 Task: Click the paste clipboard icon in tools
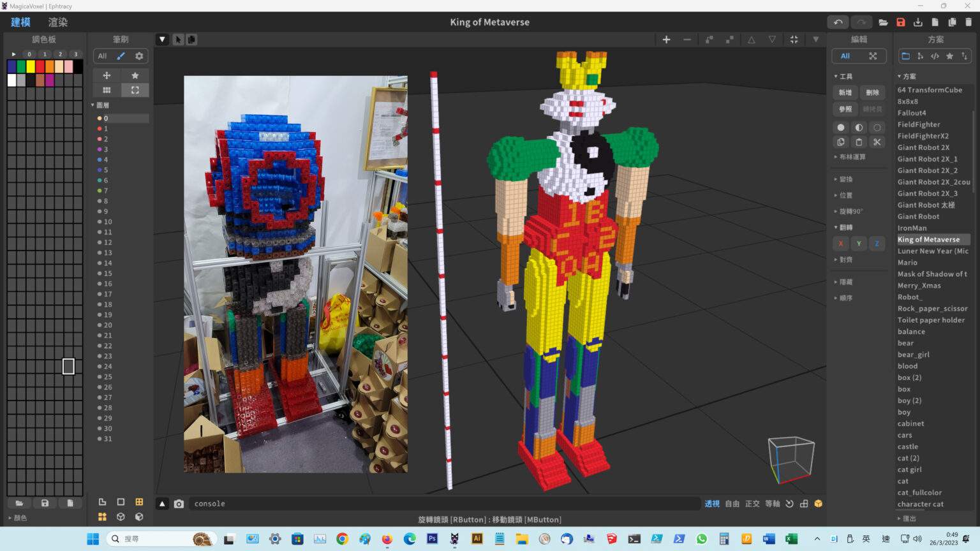click(x=859, y=142)
